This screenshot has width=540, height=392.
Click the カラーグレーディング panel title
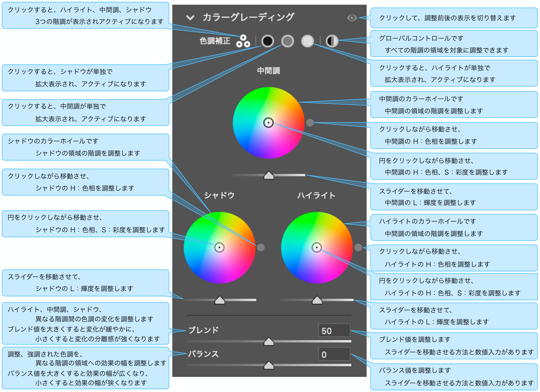[x=249, y=17]
